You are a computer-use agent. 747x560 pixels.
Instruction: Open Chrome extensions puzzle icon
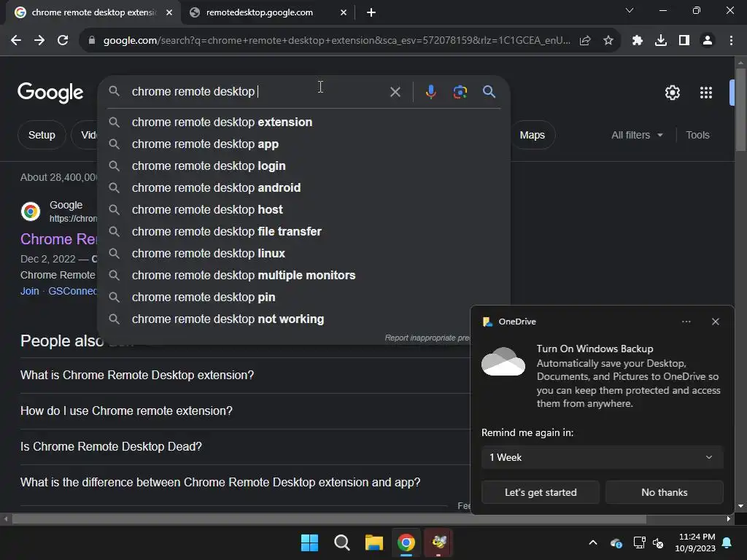coord(638,41)
